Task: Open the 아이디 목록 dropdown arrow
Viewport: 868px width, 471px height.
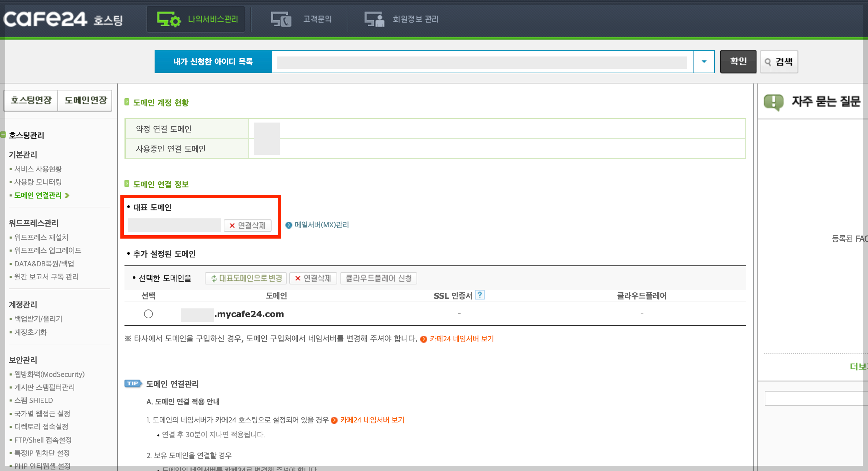Action: (704, 62)
